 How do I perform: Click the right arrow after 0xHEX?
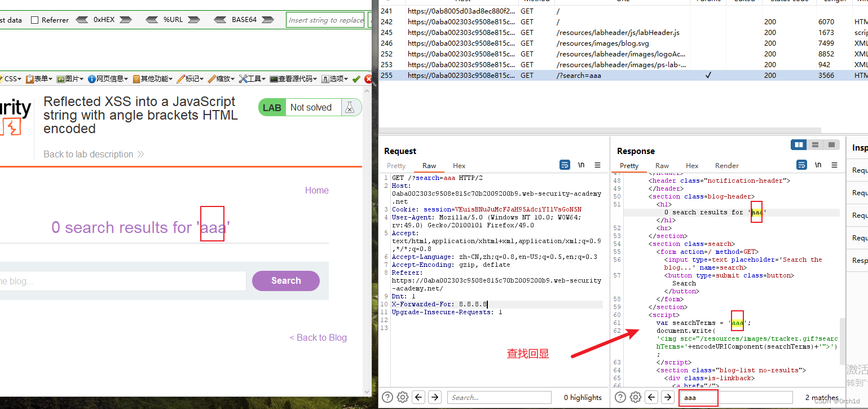[x=125, y=20]
